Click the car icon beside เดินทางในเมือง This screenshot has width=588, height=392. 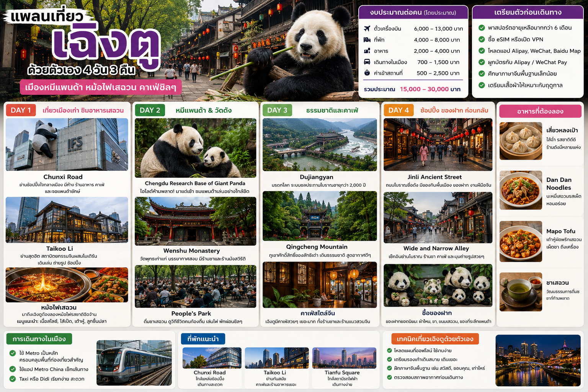point(367,62)
